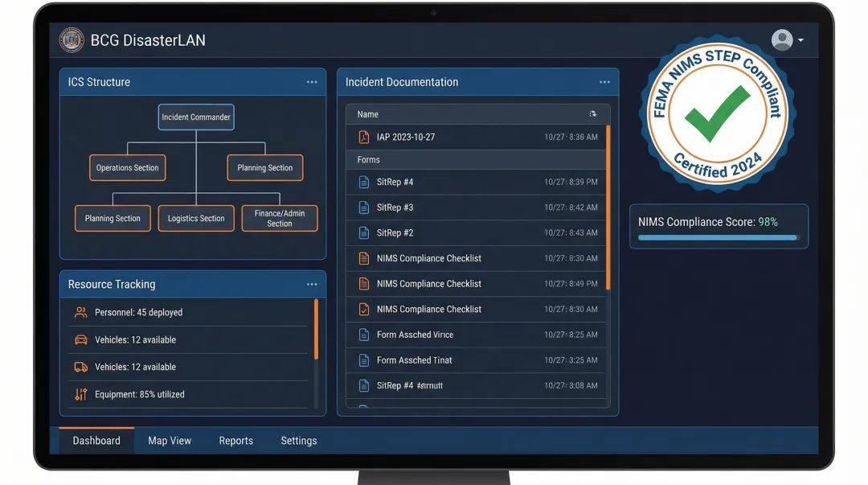Click the NIMS Compliance Score progress bar
Viewport: 868px width, 485px height.
coord(718,238)
